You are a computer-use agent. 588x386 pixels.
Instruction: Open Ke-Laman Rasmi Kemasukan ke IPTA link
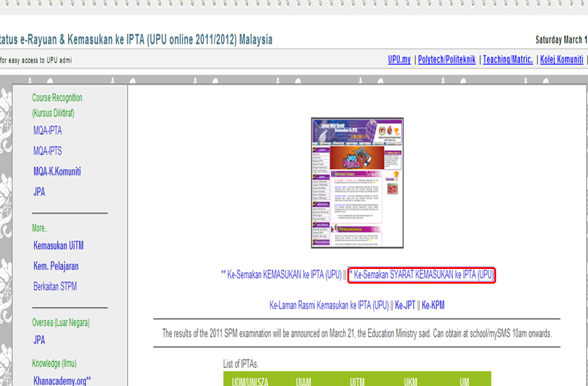[329, 305]
